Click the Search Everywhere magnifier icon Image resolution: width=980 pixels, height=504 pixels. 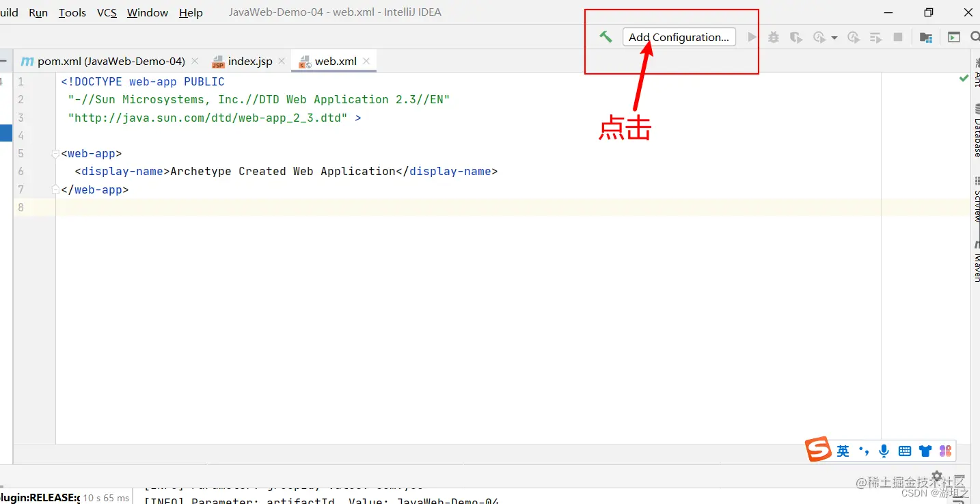pos(975,38)
